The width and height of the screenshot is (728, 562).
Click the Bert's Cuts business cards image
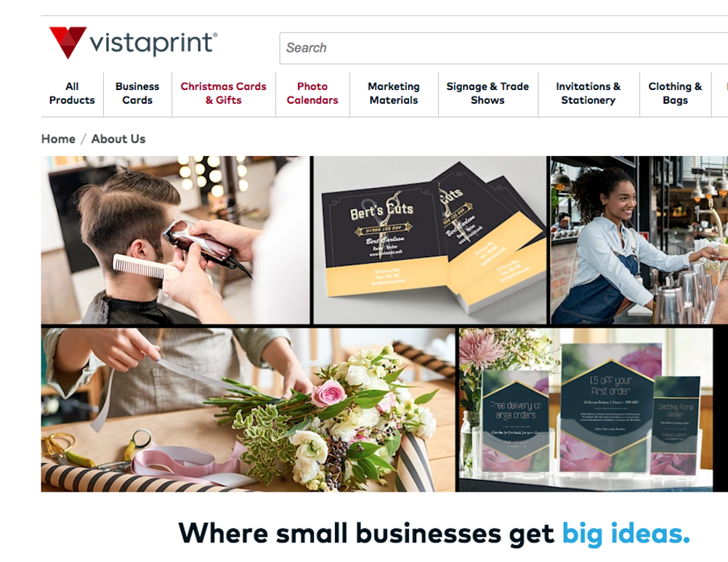[430, 240]
